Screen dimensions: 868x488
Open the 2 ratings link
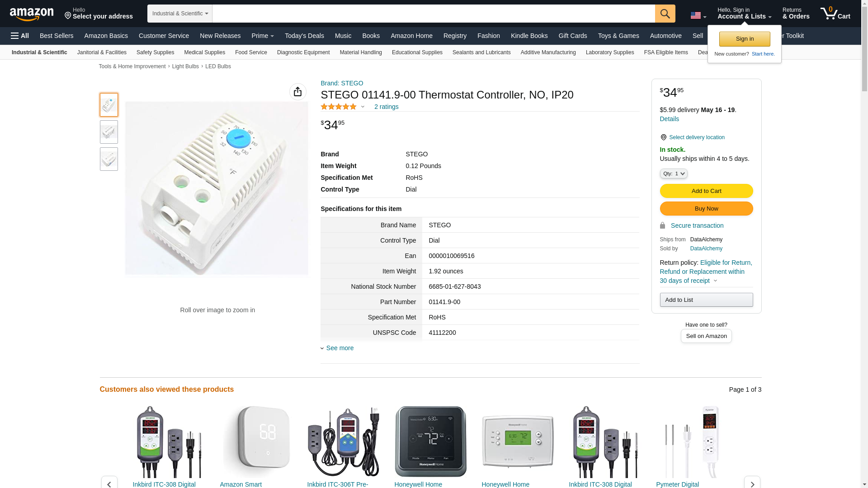[x=386, y=107]
